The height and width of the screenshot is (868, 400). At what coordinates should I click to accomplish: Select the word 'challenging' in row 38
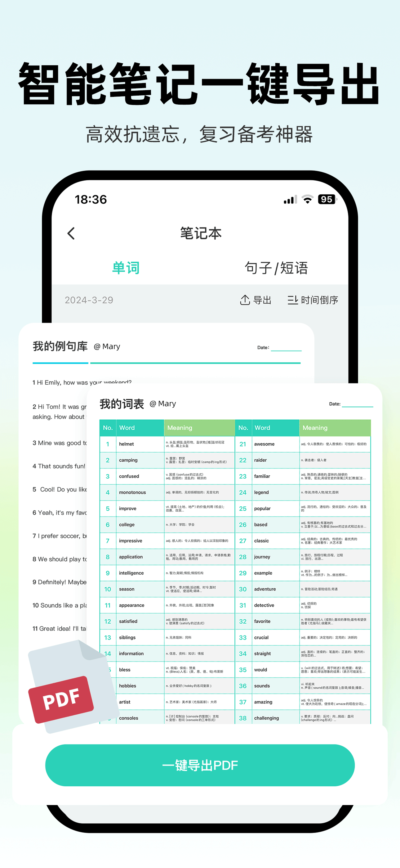tap(266, 718)
